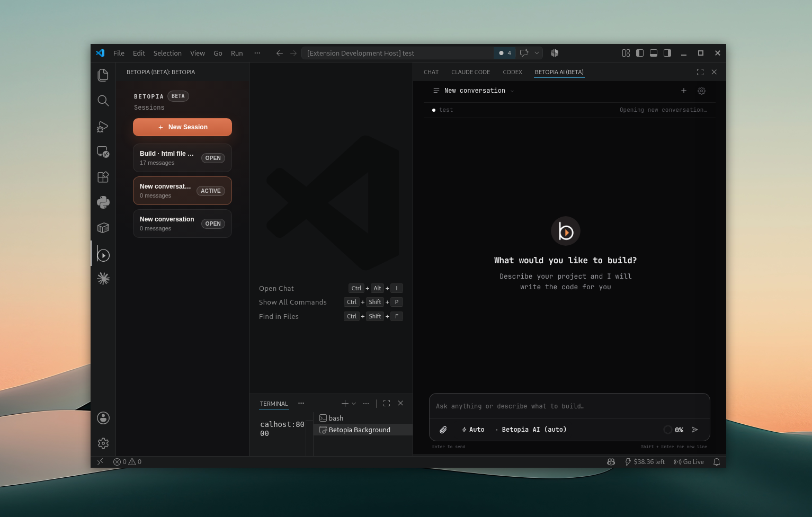Go forward with the right arrow
This screenshot has width=812, height=517.
[293, 53]
